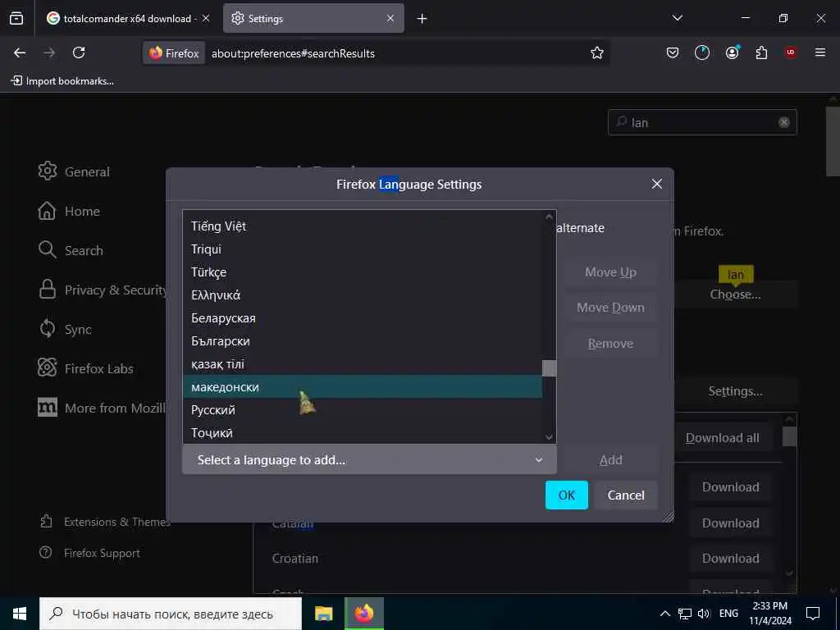The image size is (840, 630).
Task: Select Русский in the language list
Action: point(362,410)
